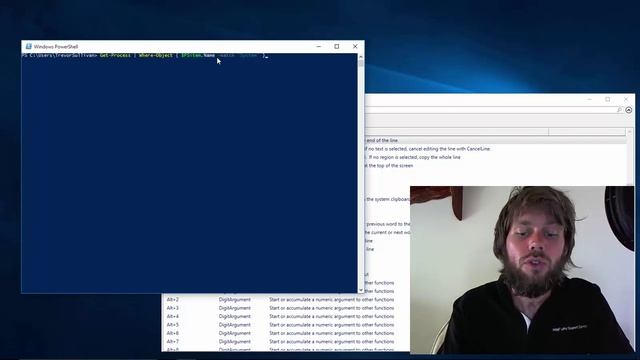Maximize the grid view window behind PowerShell

pos(608,99)
